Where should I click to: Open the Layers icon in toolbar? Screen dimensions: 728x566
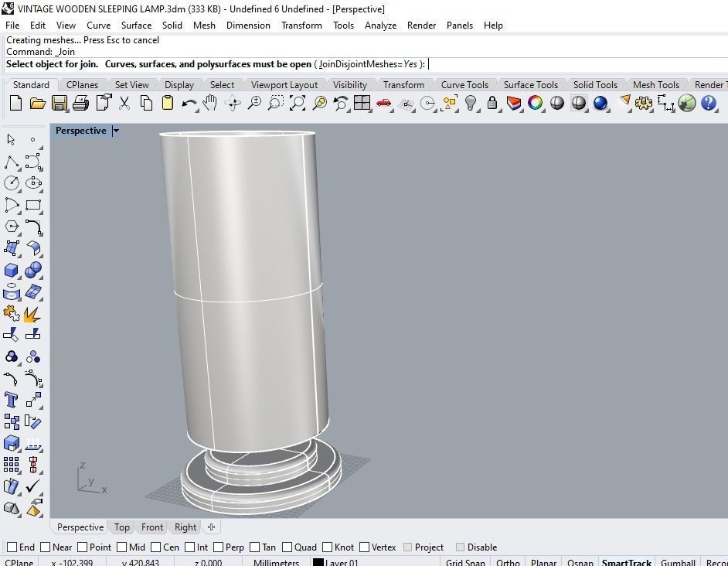point(513,103)
